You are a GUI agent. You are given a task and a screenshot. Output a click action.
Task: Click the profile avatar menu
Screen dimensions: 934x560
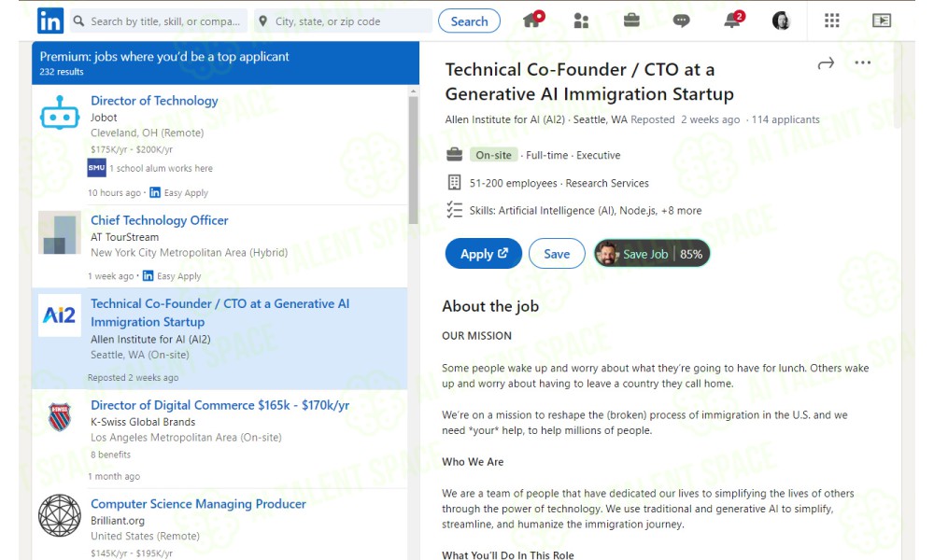coord(782,21)
